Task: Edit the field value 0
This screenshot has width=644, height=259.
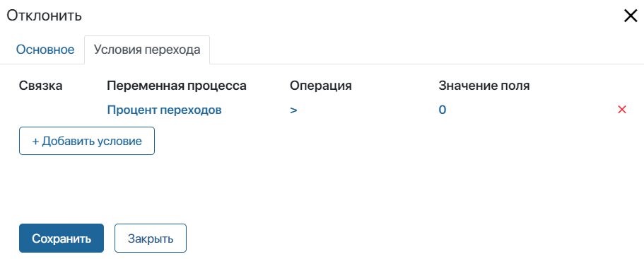Action: pos(443,110)
